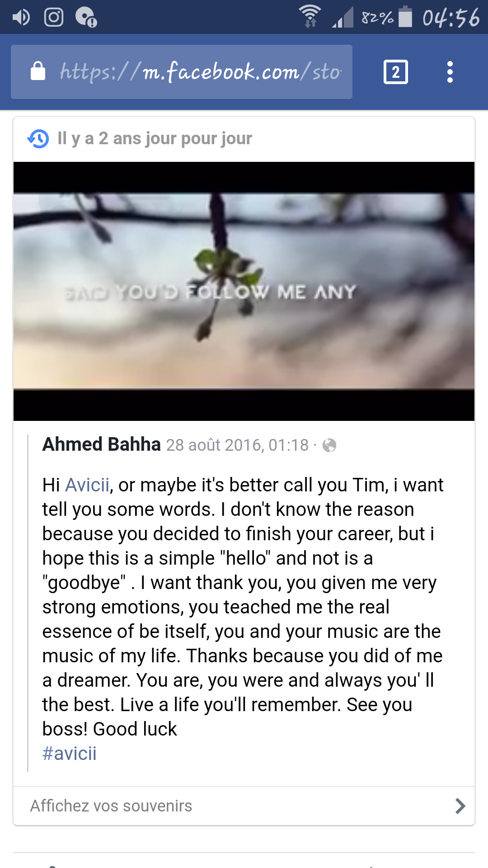Tap the cellular signal strength icon
The height and width of the screenshot is (868, 488).
pos(343,19)
